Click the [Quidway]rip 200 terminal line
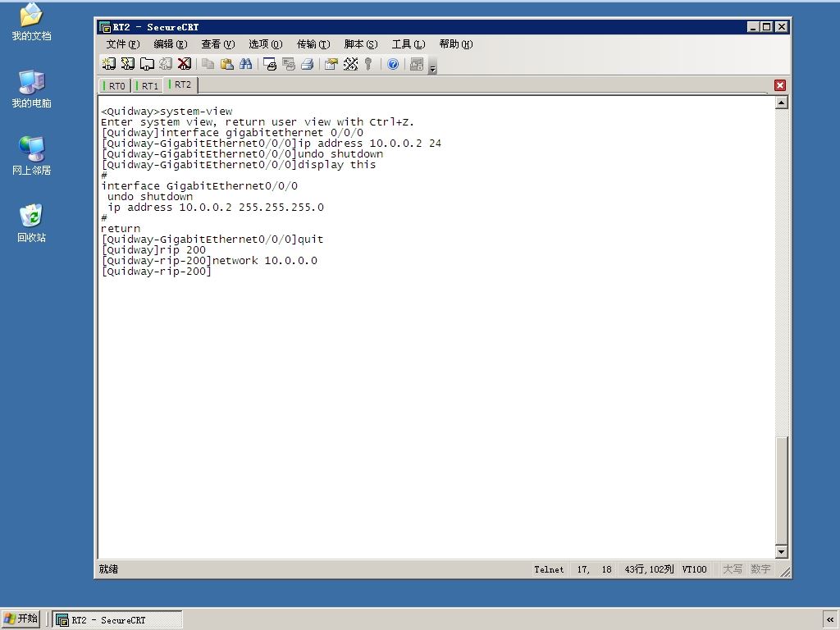Image resolution: width=840 pixels, height=630 pixels. (x=153, y=249)
